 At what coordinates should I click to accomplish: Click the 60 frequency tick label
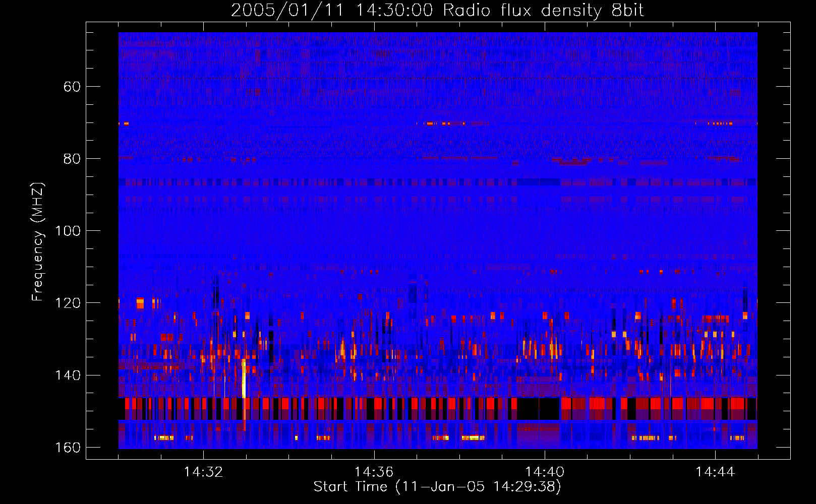72,87
